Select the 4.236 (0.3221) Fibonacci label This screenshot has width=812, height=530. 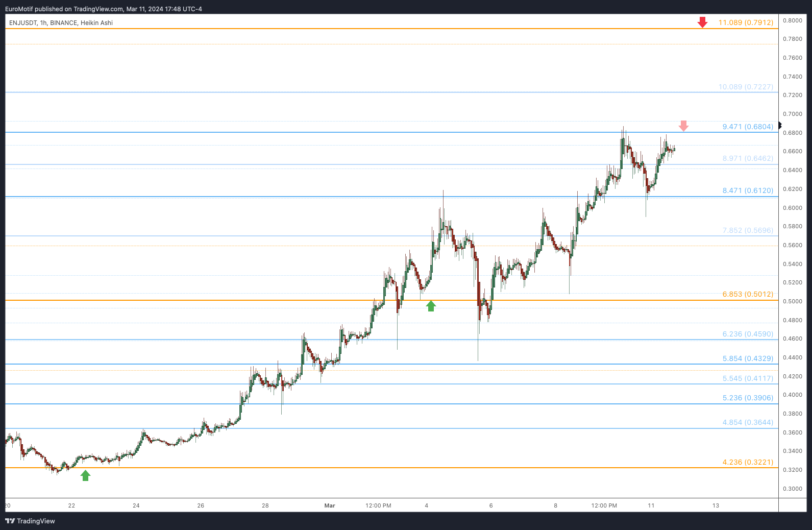pos(748,462)
